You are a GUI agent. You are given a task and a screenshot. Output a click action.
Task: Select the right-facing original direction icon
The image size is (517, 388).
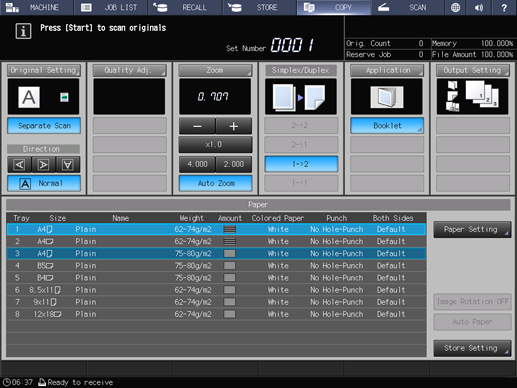click(44, 164)
